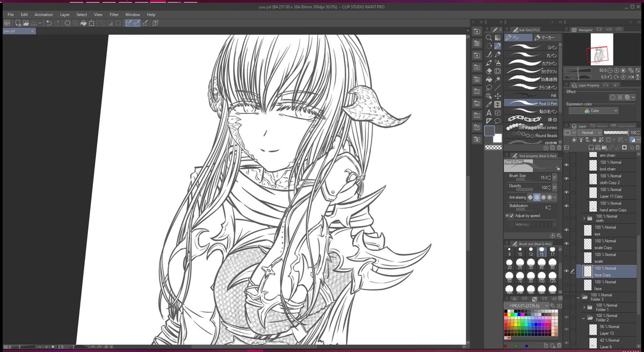The width and height of the screenshot is (644, 352).
Task: Hide the 'face Copy' layer
Action: (x=566, y=271)
